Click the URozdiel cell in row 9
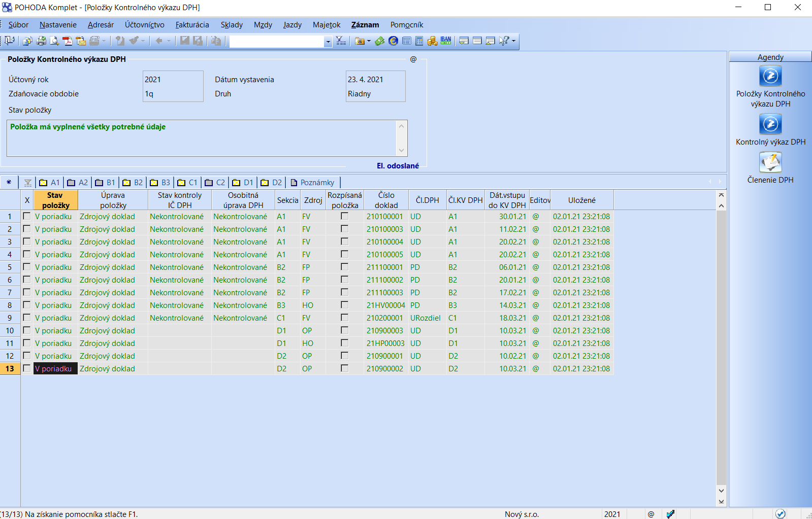Image resolution: width=812 pixels, height=519 pixels. (428, 318)
